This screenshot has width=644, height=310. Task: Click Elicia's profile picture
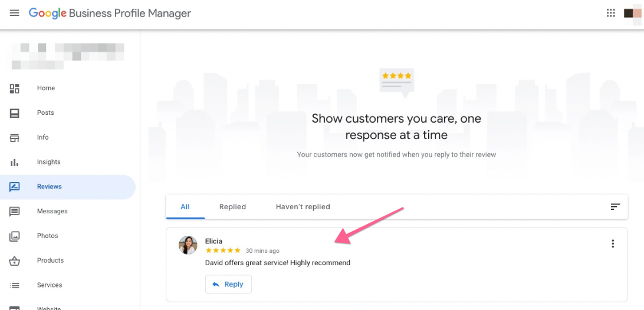point(188,245)
